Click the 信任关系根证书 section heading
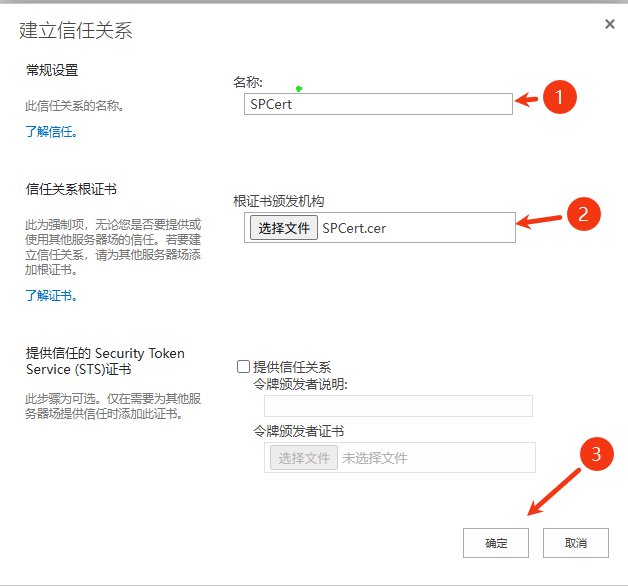Image resolution: width=628 pixels, height=586 pixels. tap(71, 189)
